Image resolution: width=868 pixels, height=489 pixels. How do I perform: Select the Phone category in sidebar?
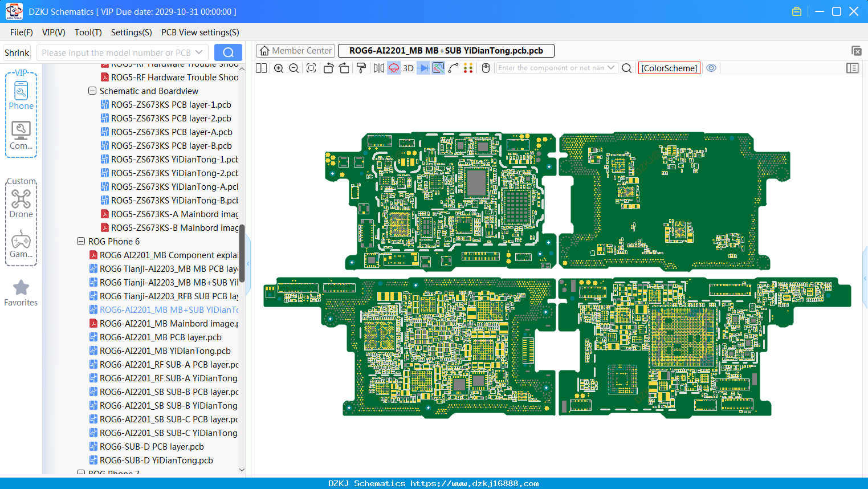[21, 95]
